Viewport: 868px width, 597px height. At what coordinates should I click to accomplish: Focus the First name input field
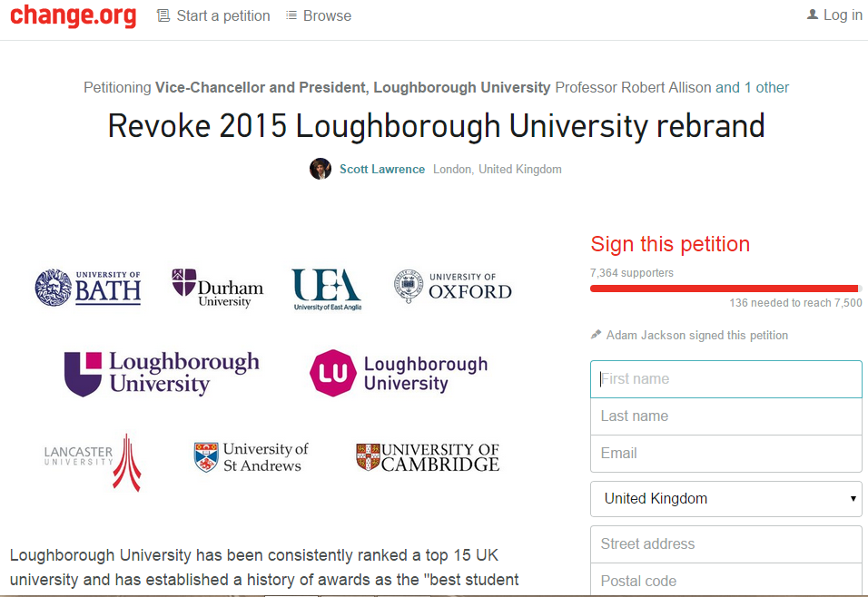point(725,379)
